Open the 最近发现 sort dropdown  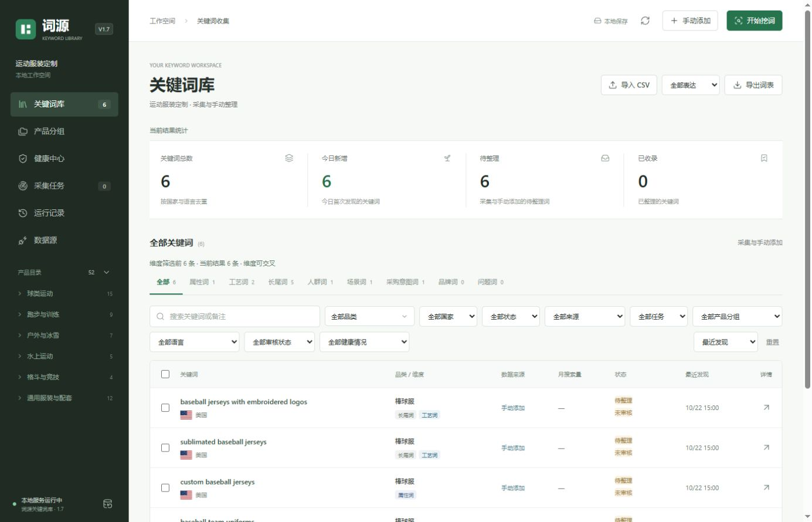[726, 342]
